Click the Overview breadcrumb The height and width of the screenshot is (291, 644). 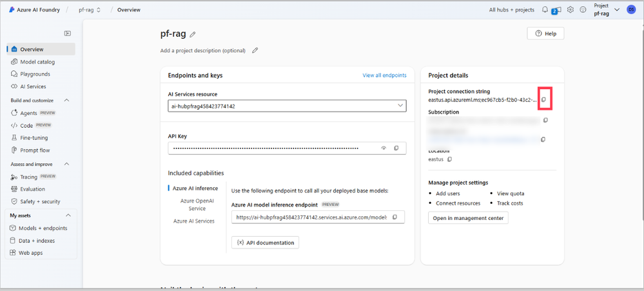click(129, 10)
